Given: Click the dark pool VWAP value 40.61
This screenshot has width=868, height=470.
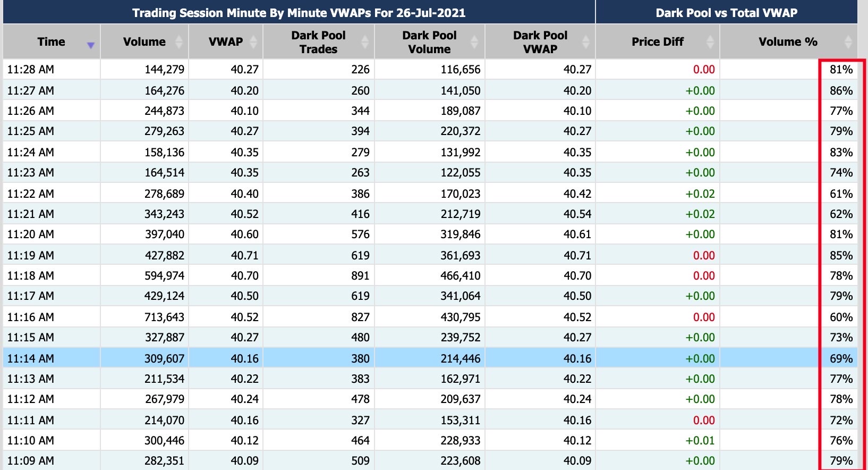Looking at the screenshot, I should pos(577,234).
